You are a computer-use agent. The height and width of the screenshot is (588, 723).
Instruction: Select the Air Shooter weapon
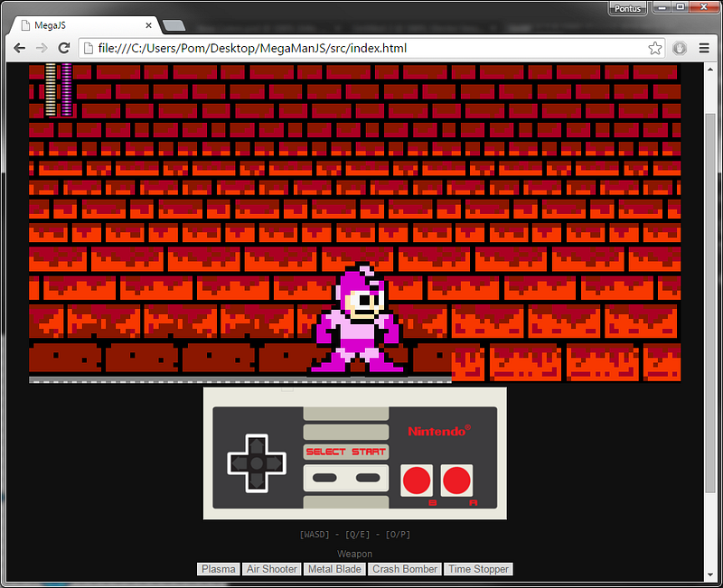tap(272, 569)
